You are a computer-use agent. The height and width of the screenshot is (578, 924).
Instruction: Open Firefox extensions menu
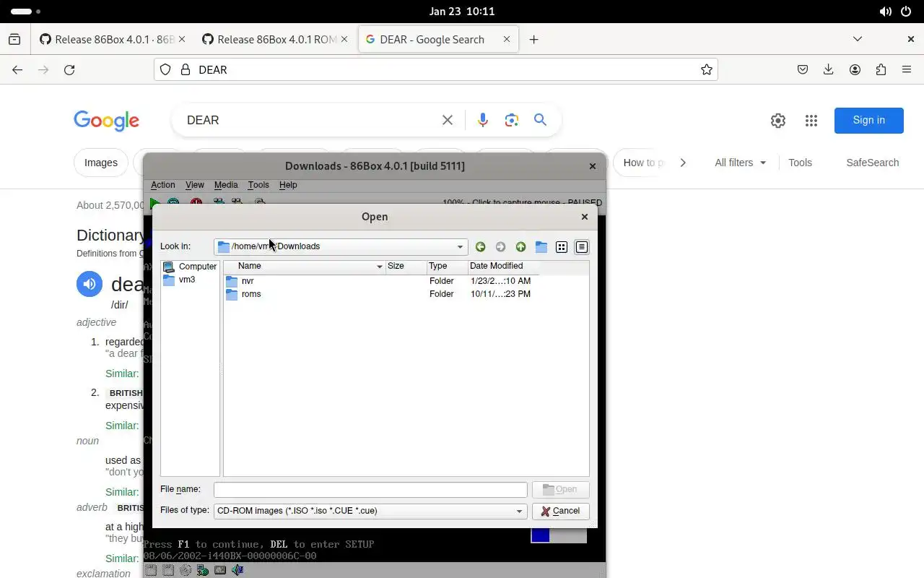[881, 69]
